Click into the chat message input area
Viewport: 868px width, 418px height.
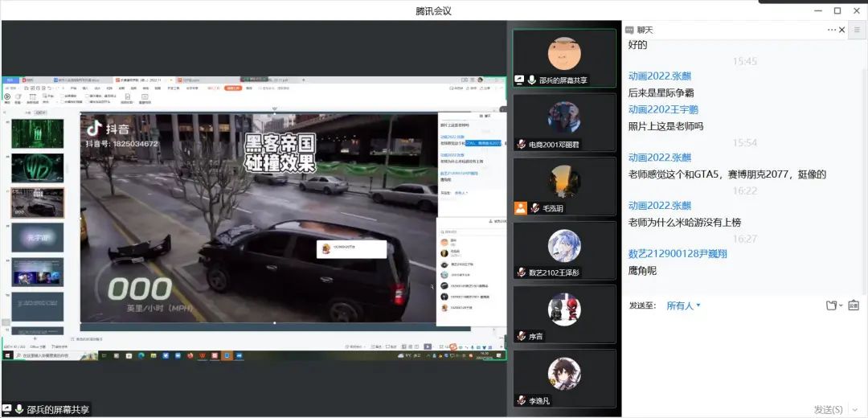pos(744,357)
